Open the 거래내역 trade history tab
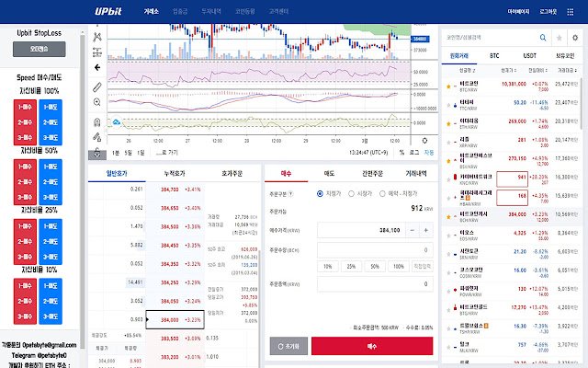 (416, 174)
